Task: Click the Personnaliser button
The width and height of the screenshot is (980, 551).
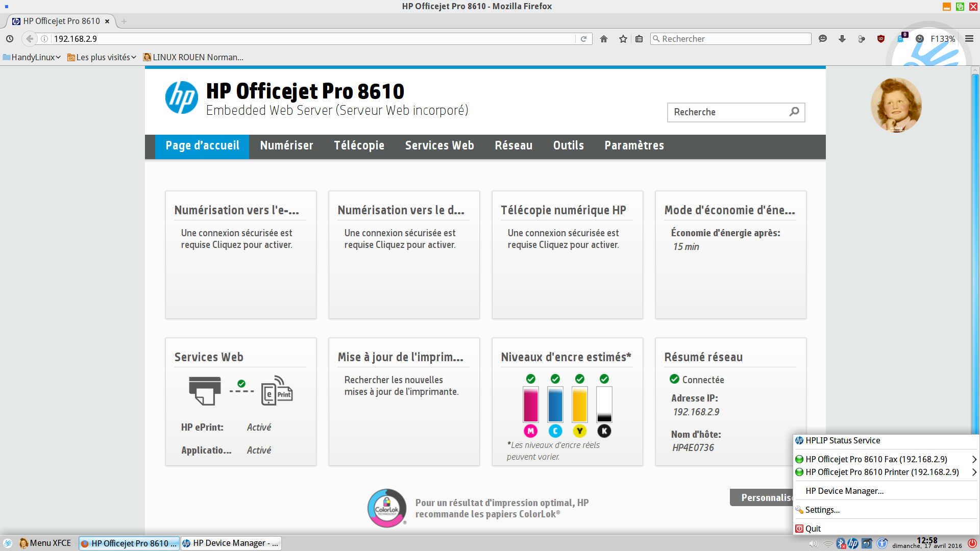Action: [x=762, y=497]
